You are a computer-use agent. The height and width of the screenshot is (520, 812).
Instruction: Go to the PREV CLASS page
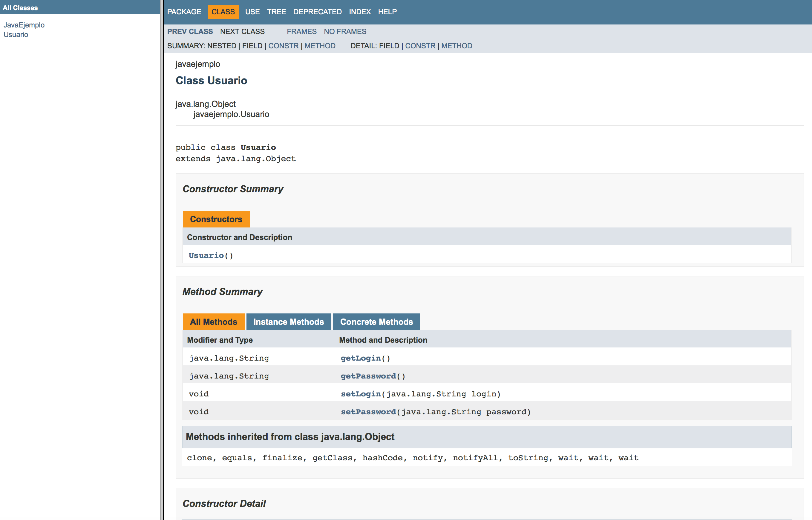(x=190, y=31)
